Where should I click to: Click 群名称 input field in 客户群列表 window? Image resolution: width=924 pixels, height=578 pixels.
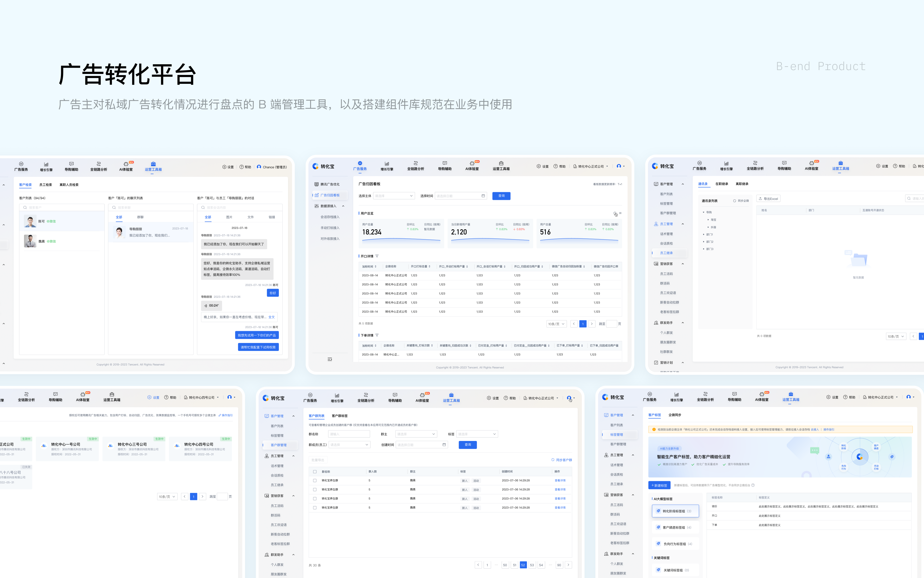pos(349,434)
